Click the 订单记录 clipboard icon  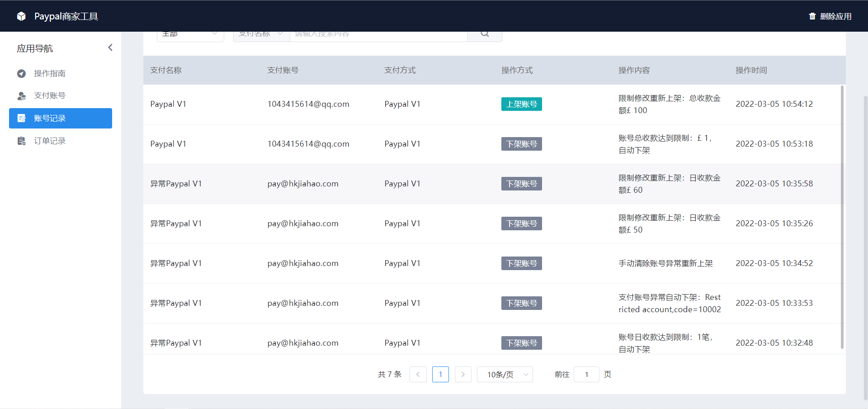[x=21, y=141]
